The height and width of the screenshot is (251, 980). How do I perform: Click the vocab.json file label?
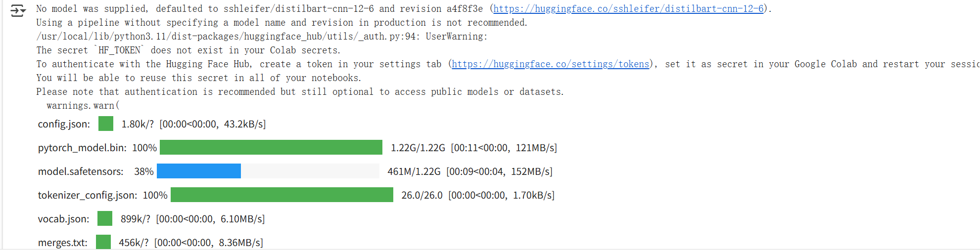(64, 219)
